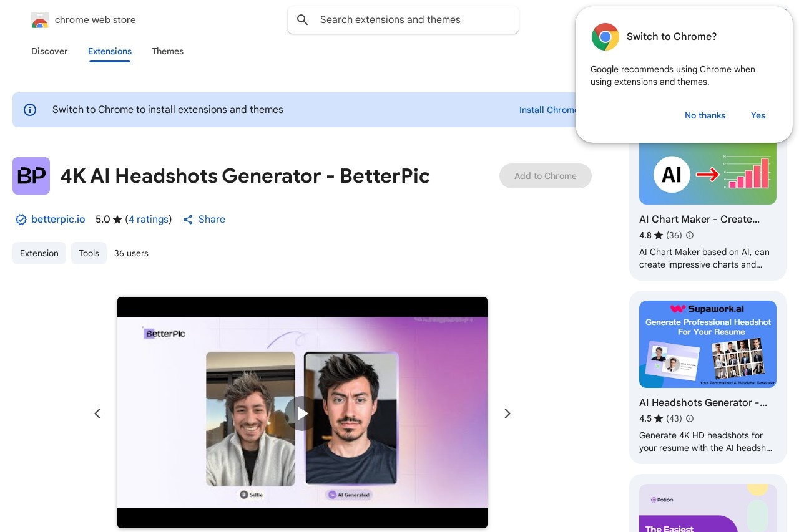Click the Generate 4K HD headshots description
The image size is (799, 532).
[705, 442]
